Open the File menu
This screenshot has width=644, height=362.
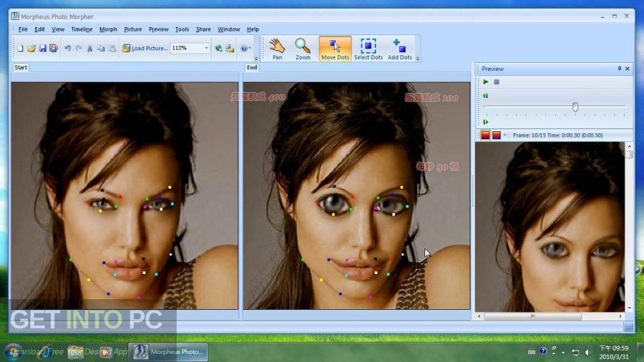[23, 29]
